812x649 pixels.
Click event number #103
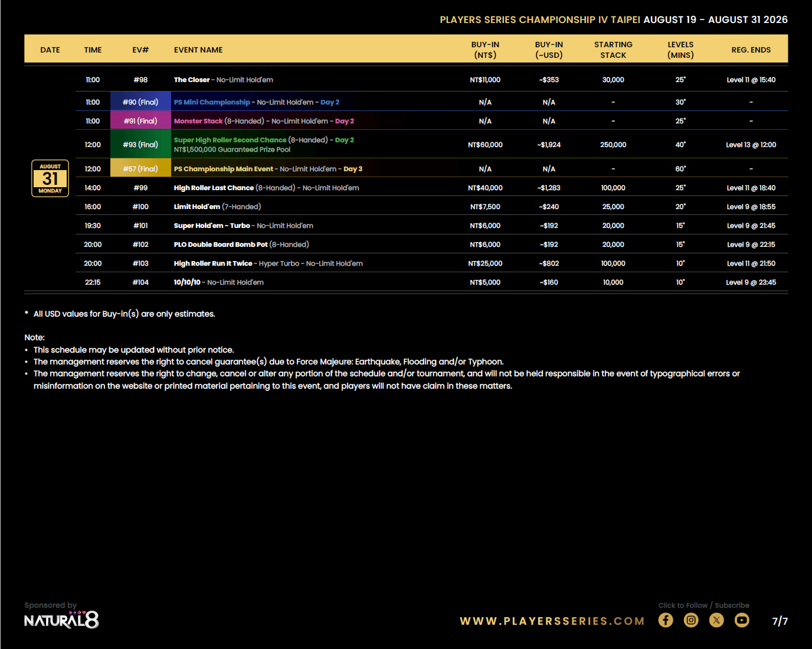(x=140, y=263)
